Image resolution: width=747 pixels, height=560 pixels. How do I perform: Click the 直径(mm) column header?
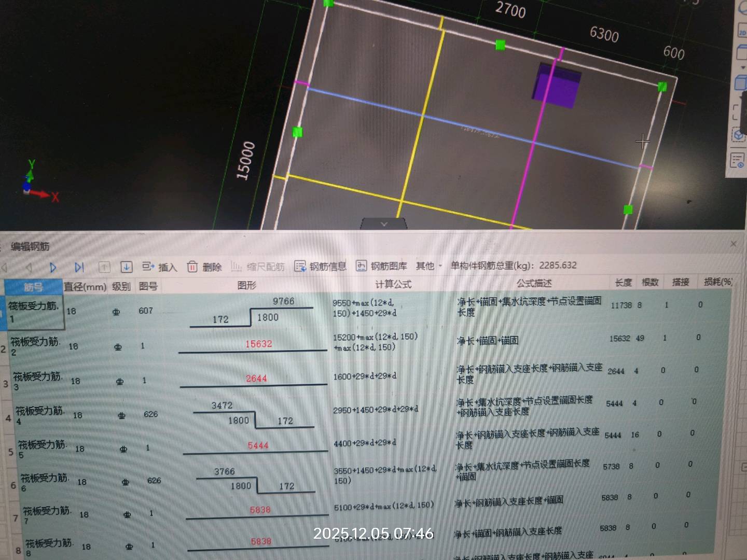click(85, 286)
